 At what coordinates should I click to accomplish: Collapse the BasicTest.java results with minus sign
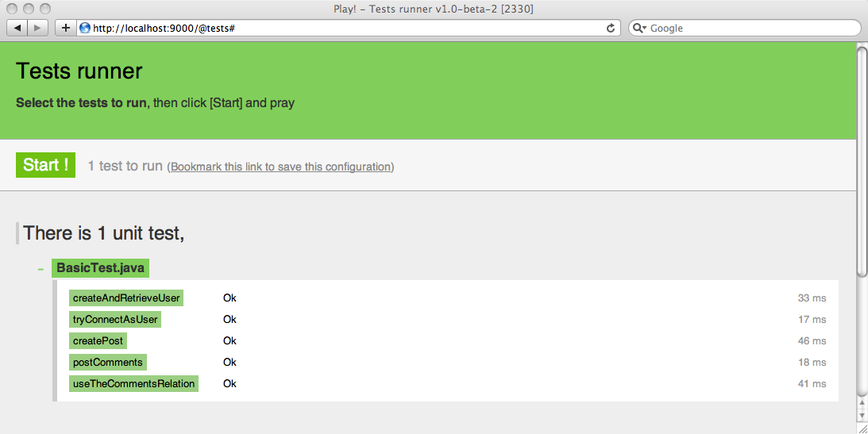(x=41, y=269)
